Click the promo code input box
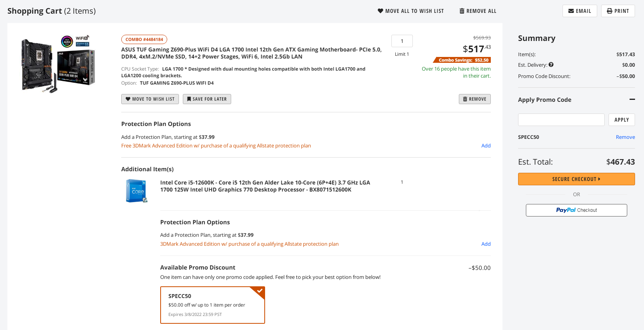Image resolution: width=644 pixels, height=330 pixels. [x=561, y=120]
